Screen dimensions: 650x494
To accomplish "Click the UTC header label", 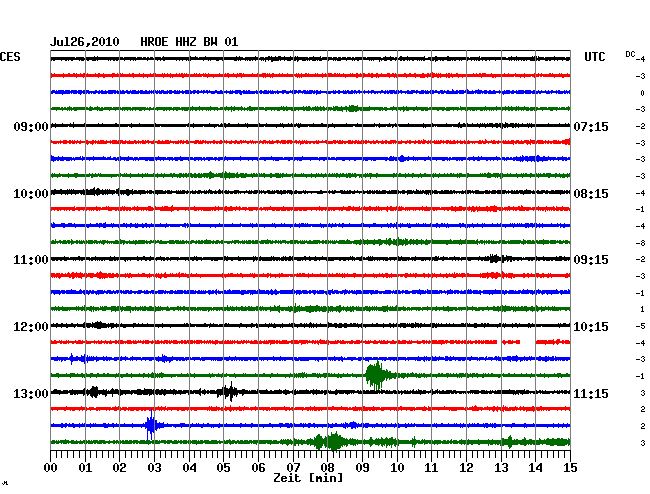I will (x=594, y=57).
